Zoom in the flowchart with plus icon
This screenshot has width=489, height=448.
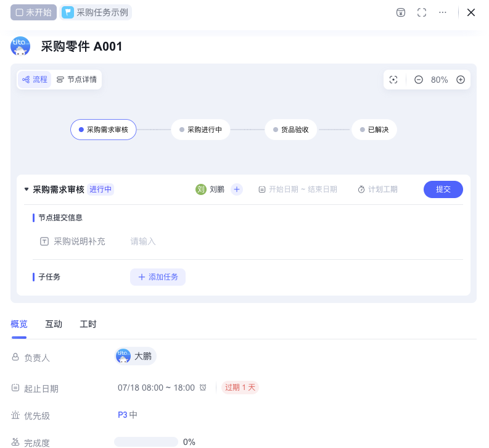(460, 80)
